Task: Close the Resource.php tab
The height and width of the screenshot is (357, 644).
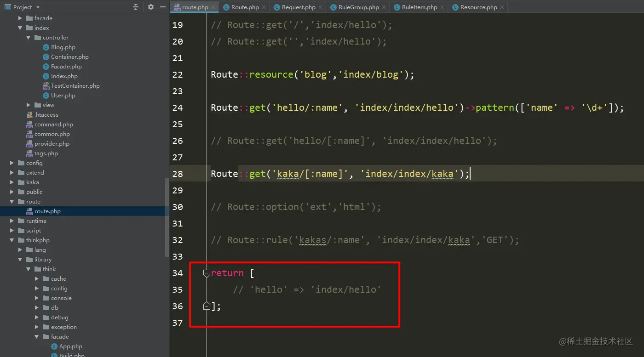Action: (x=502, y=7)
